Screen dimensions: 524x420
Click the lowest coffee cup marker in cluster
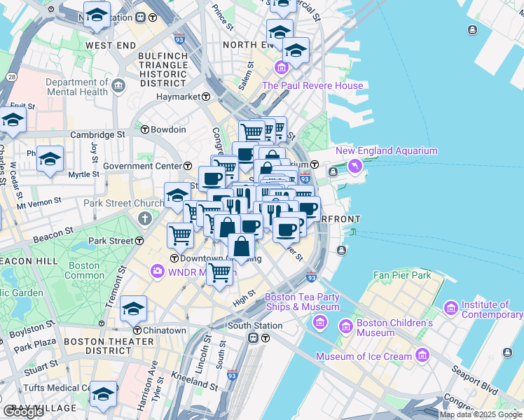tap(287, 232)
